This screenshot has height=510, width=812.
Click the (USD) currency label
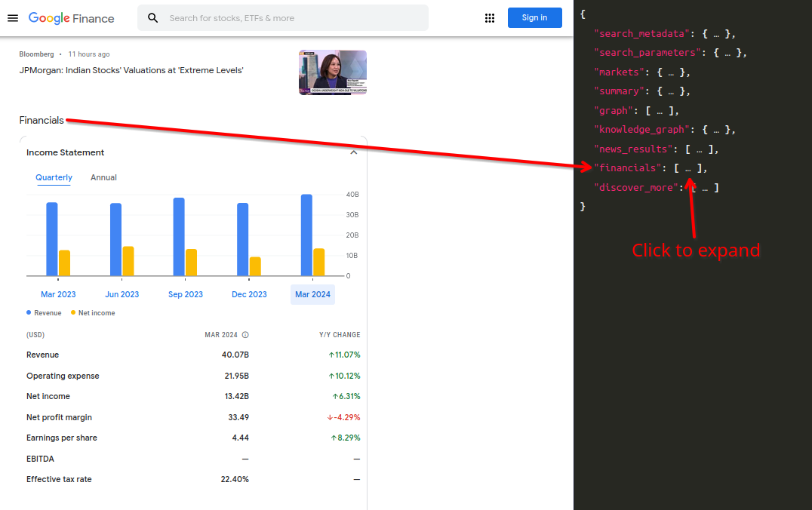[x=35, y=335]
